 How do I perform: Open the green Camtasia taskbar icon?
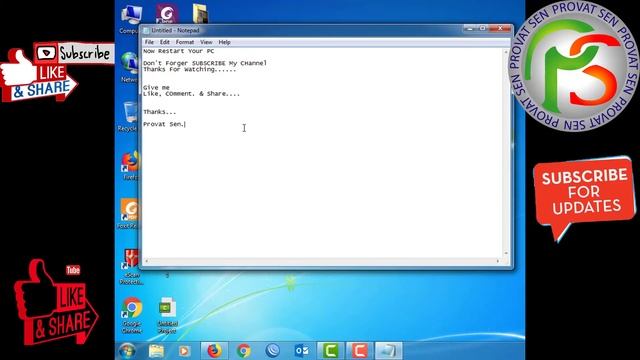pyautogui.click(x=331, y=351)
